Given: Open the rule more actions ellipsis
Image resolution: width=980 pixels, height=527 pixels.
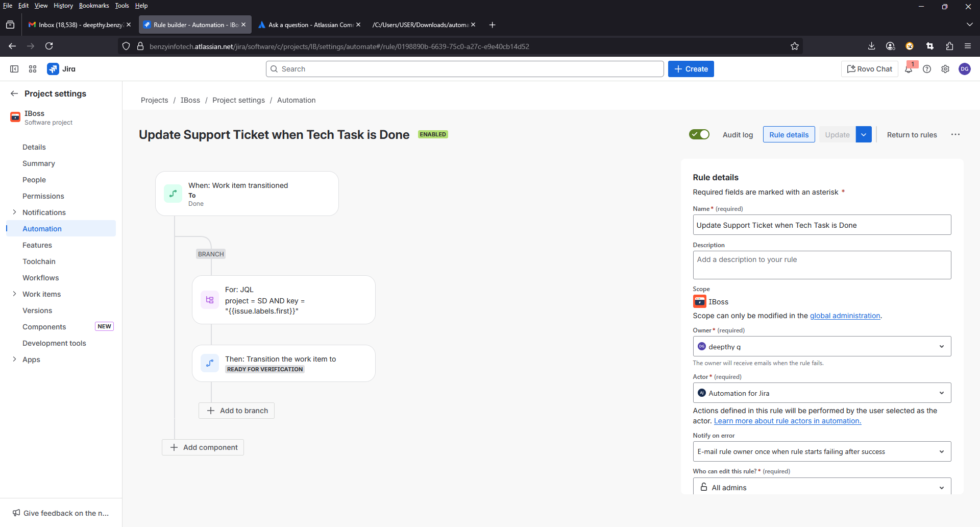Looking at the screenshot, I should (955, 135).
